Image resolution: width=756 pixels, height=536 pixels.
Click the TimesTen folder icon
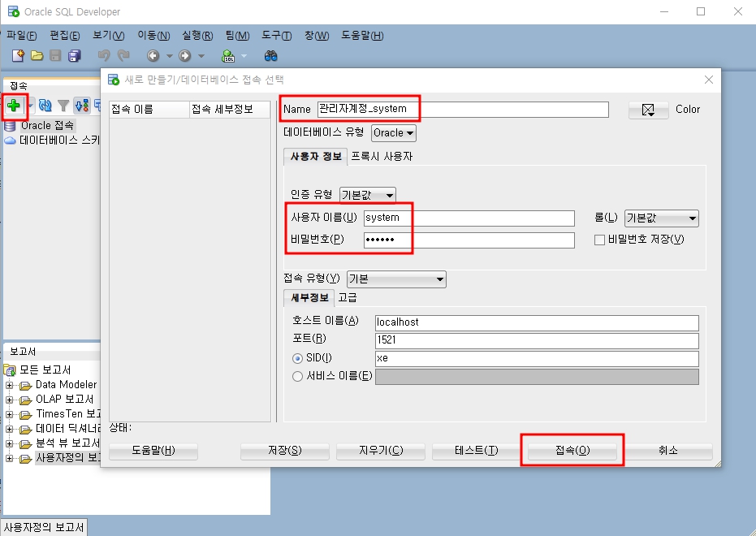(25, 414)
